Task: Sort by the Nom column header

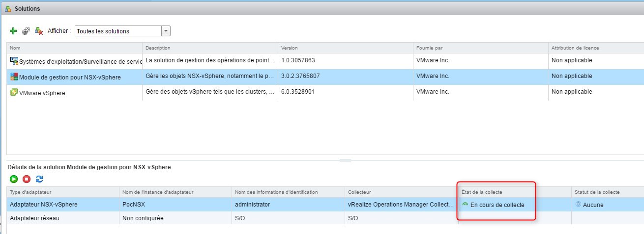Action: coord(74,48)
